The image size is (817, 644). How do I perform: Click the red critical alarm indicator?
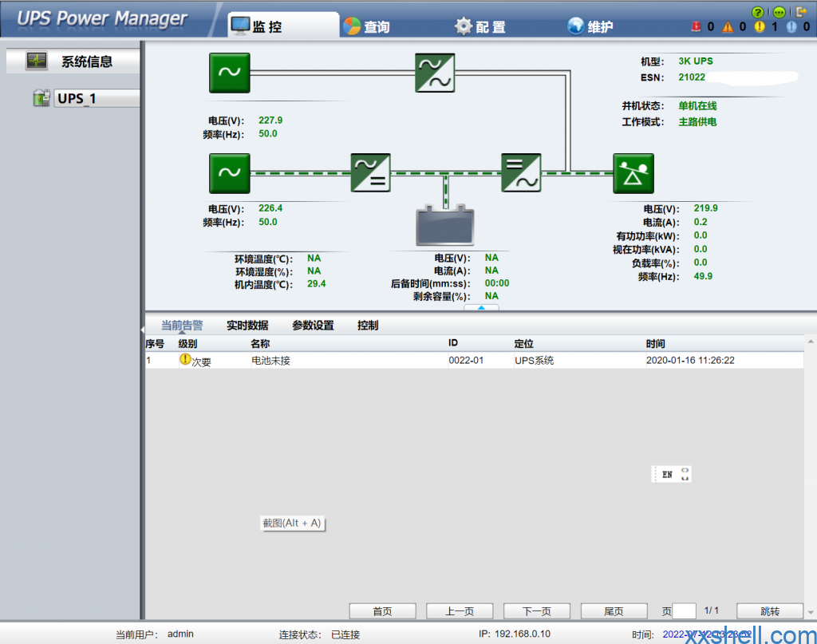pyautogui.click(x=696, y=26)
